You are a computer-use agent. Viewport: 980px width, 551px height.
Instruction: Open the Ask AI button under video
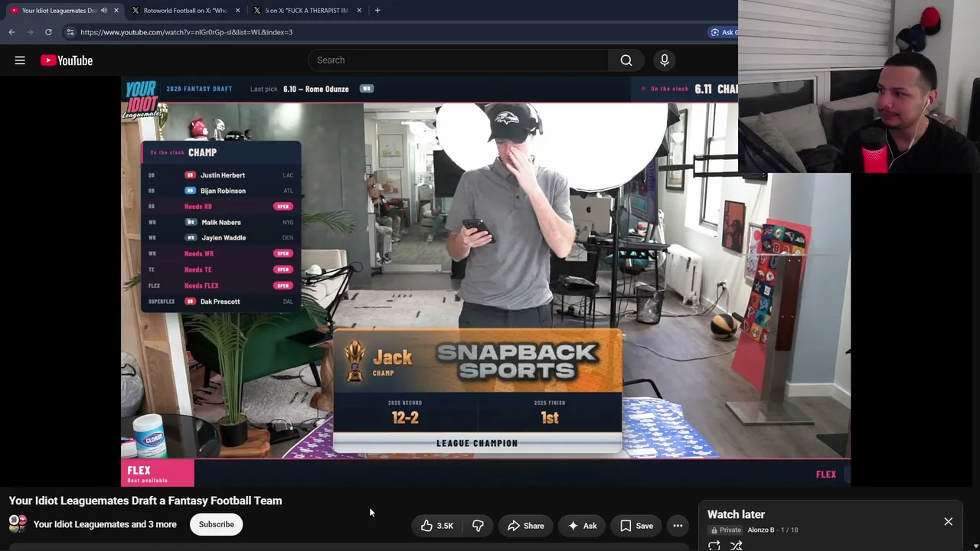pyautogui.click(x=582, y=526)
